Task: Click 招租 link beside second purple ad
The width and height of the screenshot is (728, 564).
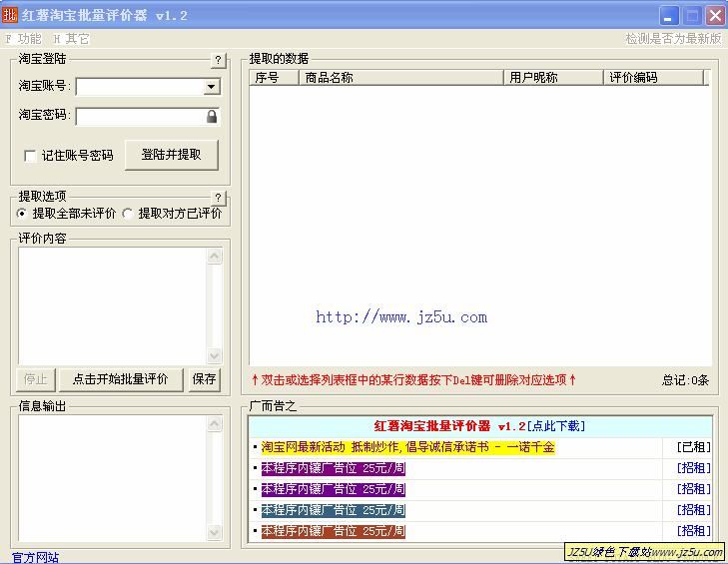Action: [694, 489]
